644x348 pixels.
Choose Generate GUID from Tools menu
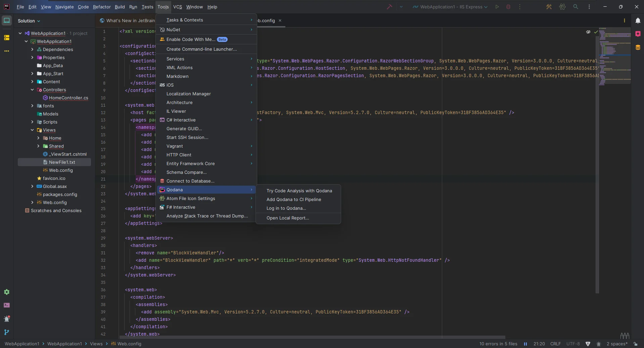click(184, 129)
